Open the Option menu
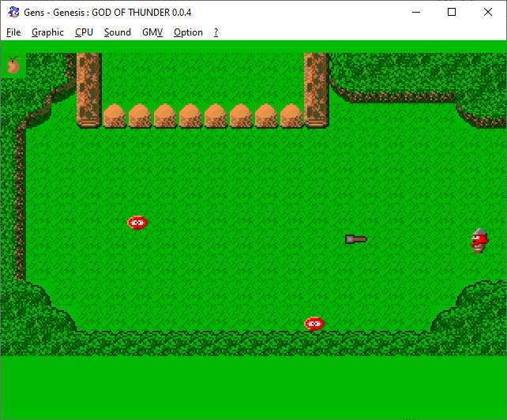This screenshot has width=507, height=420. coord(188,32)
